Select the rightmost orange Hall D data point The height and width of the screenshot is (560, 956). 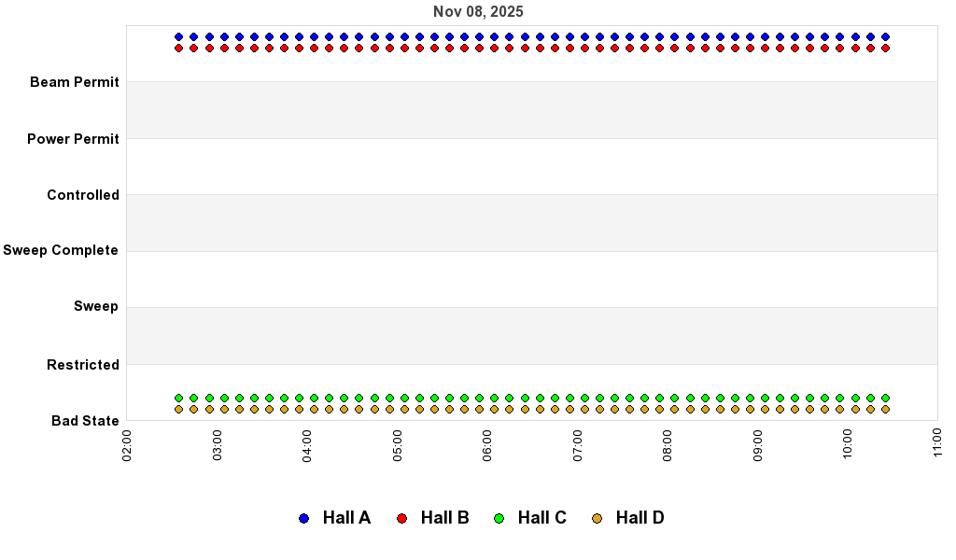tap(885, 409)
